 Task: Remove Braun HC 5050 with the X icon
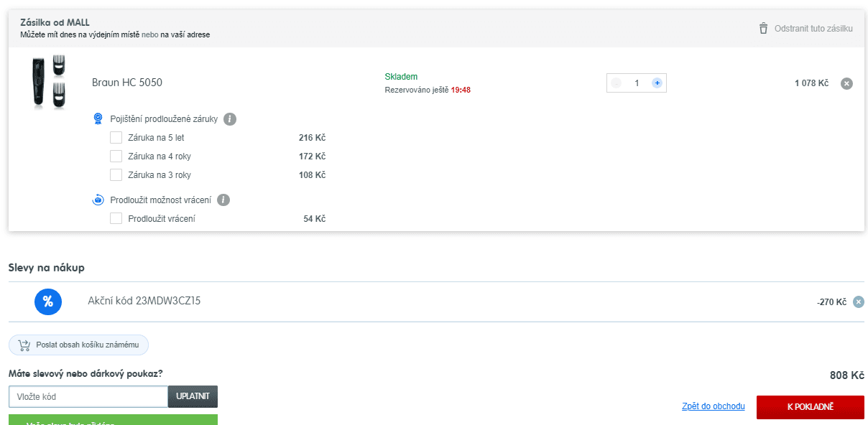pos(846,83)
